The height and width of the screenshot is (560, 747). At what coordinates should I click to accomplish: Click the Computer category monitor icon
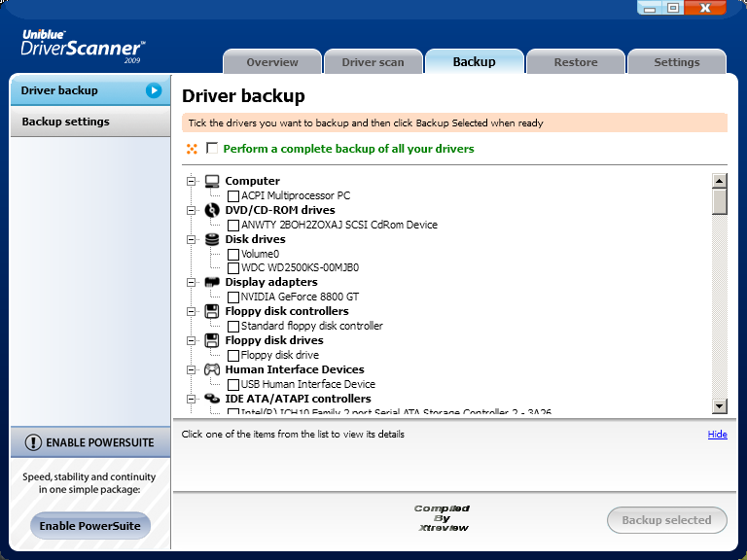point(212,181)
